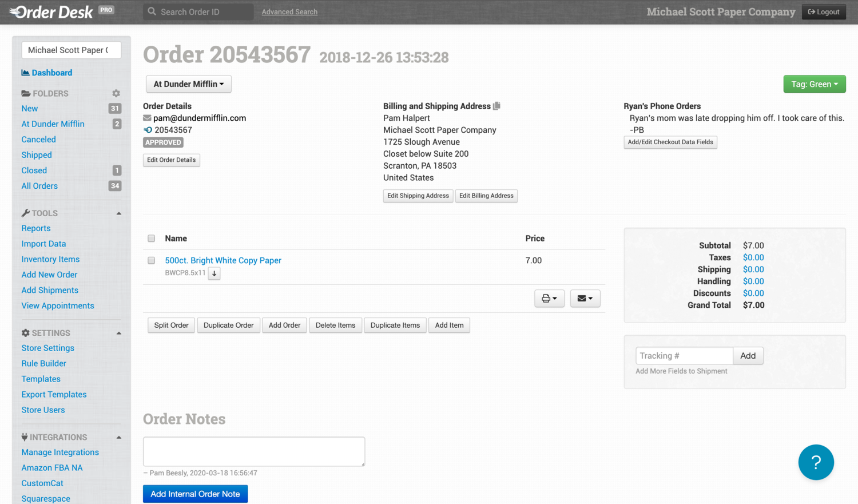The height and width of the screenshot is (504, 858).
Task: Check the 500ct. Bright White Copy Paper item
Action: [x=151, y=260]
